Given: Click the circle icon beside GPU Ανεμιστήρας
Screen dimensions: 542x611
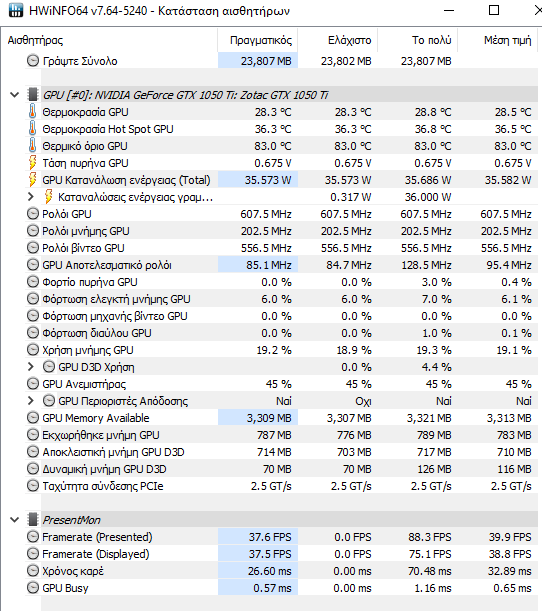Looking at the screenshot, I should 33,384.
